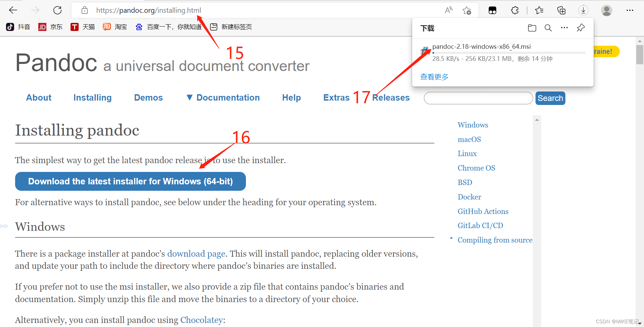644x327 pixels.
Task: Open the Installing nav item
Action: coord(92,98)
